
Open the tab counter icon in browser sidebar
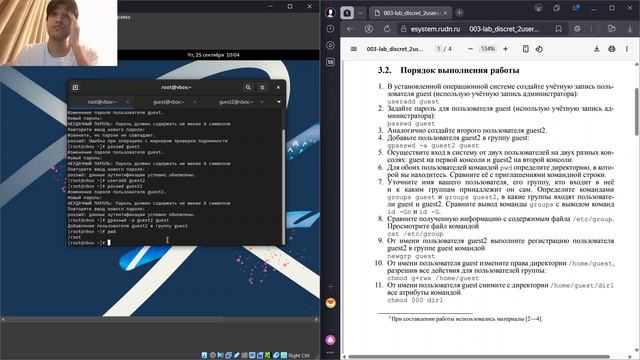[330, 62]
